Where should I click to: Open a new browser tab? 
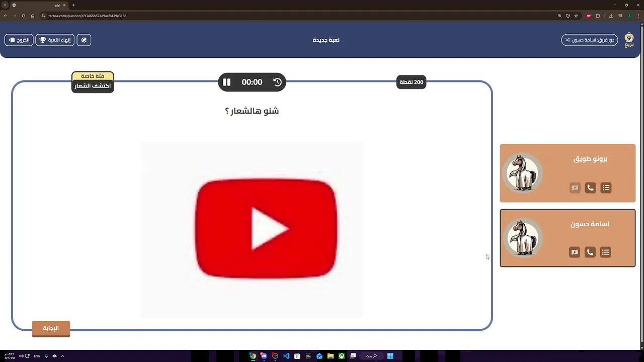click(x=73, y=5)
